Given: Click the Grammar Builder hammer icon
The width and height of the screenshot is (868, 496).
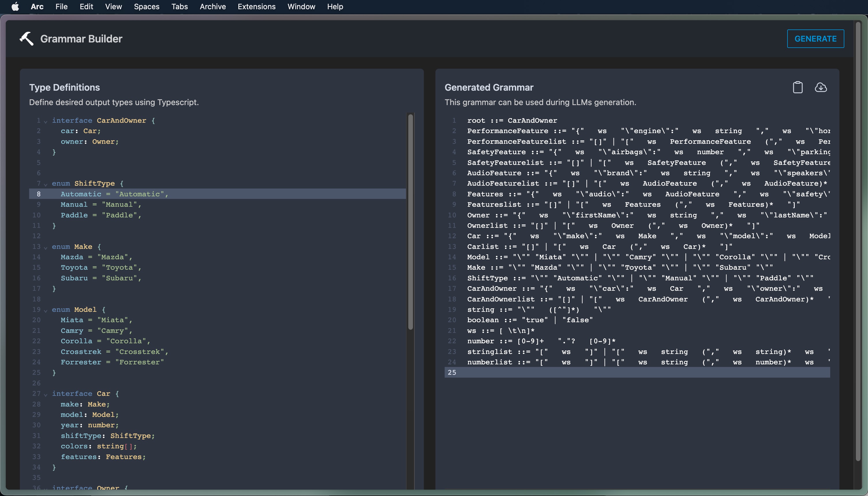Looking at the screenshot, I should [27, 38].
